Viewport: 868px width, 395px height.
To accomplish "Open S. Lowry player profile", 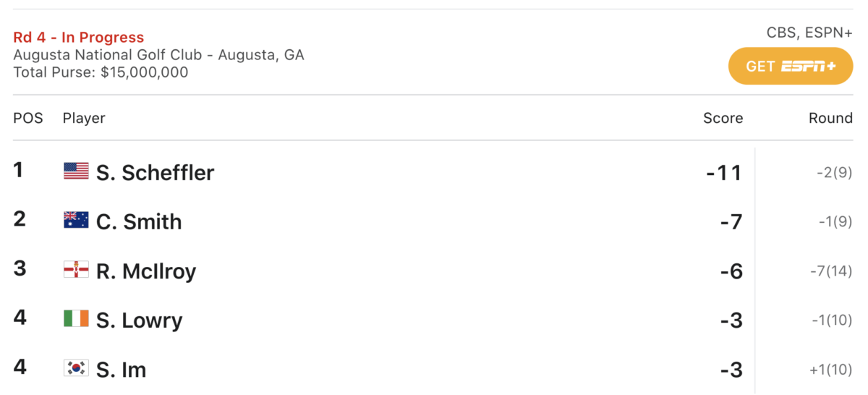I will pos(139,320).
